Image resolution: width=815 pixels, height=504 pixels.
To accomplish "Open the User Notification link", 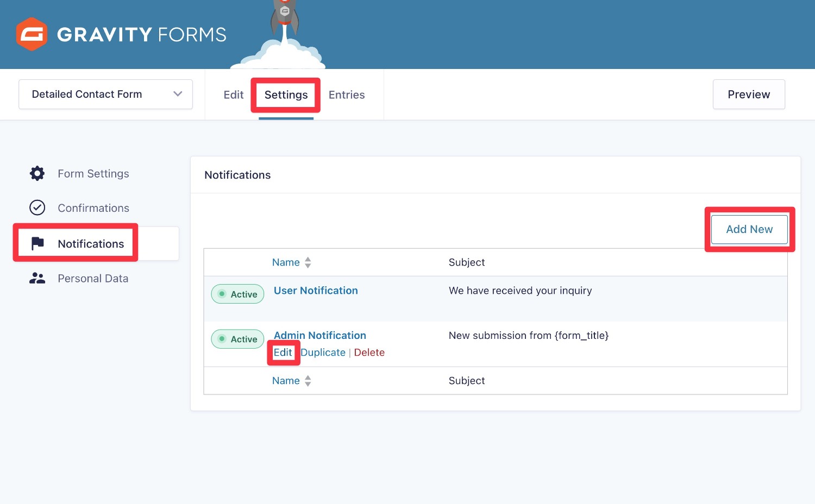I will 316,291.
